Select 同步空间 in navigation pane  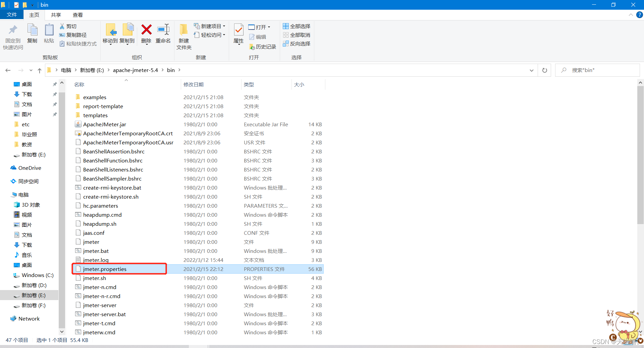coord(24,181)
